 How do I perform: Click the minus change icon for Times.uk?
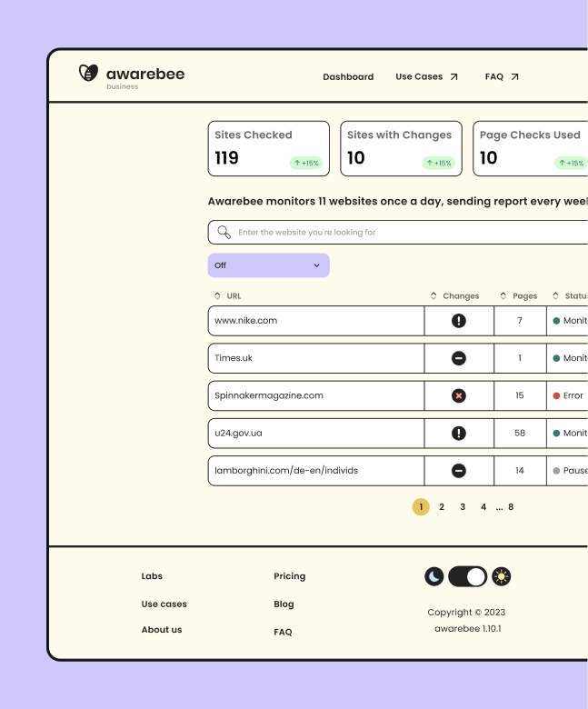[x=459, y=358]
